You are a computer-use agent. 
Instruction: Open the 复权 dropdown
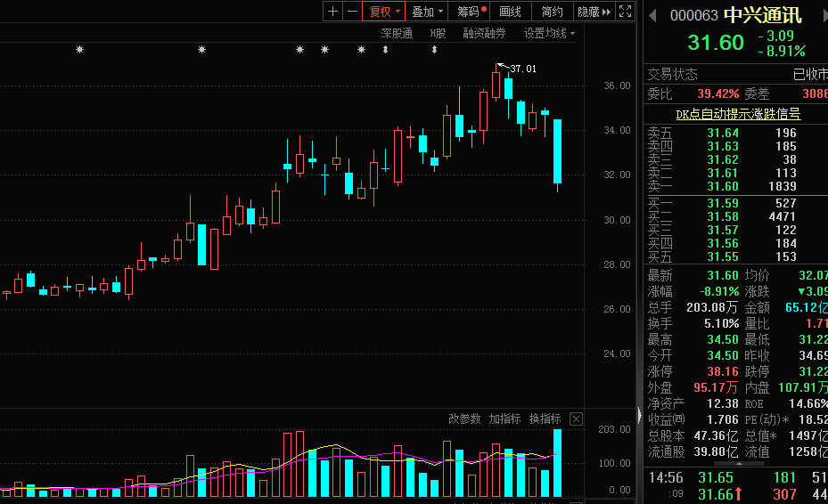pyautogui.click(x=383, y=12)
